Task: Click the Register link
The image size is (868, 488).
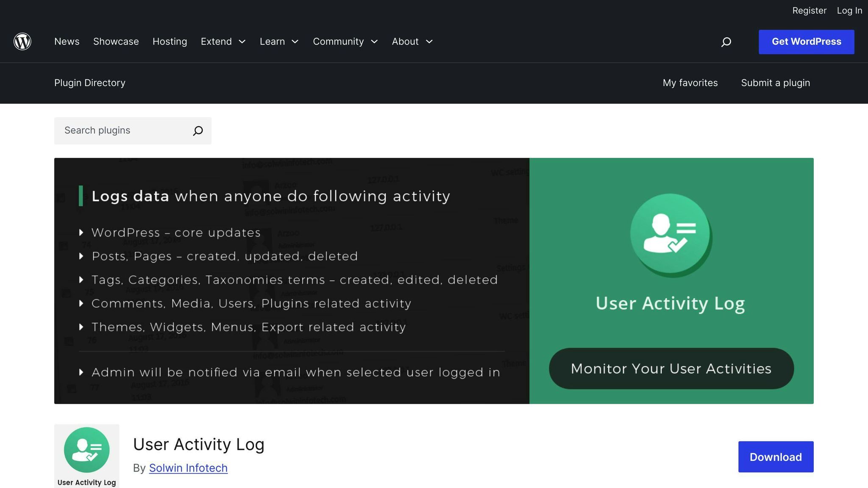Action: point(810,11)
